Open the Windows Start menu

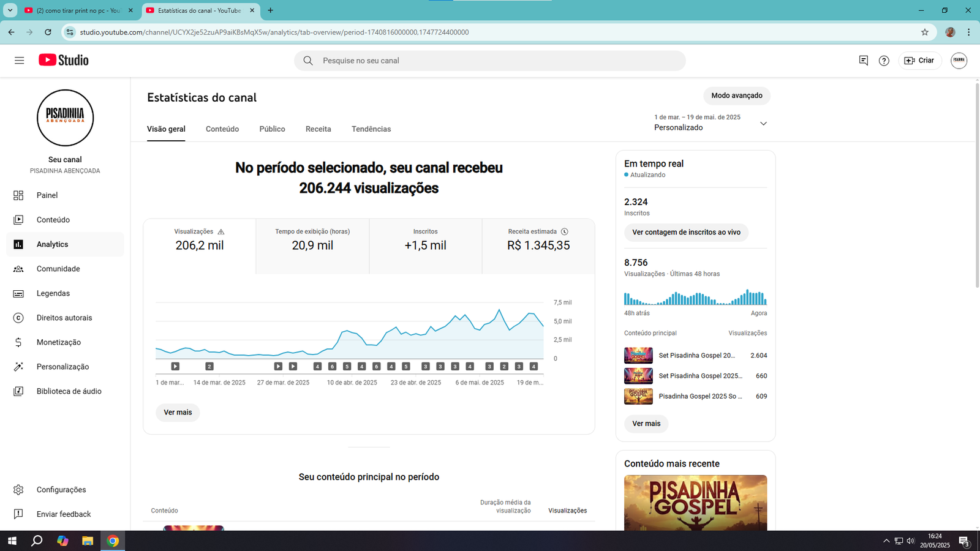point(12,541)
